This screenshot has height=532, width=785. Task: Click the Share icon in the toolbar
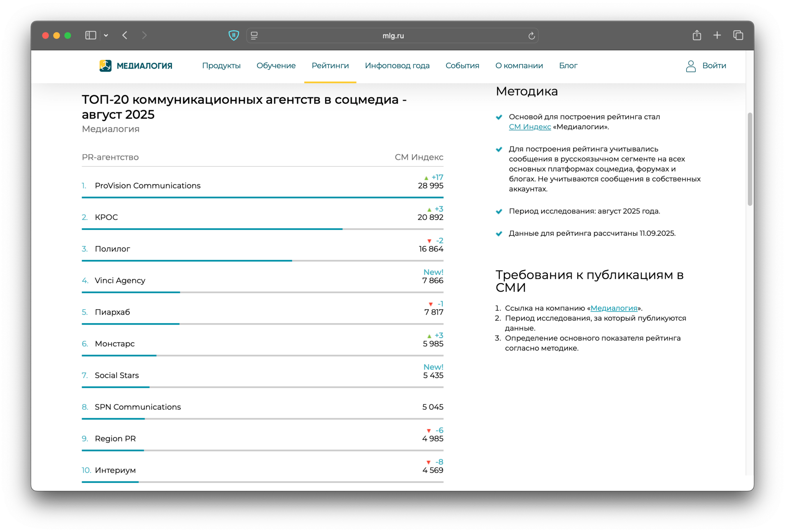(x=696, y=36)
